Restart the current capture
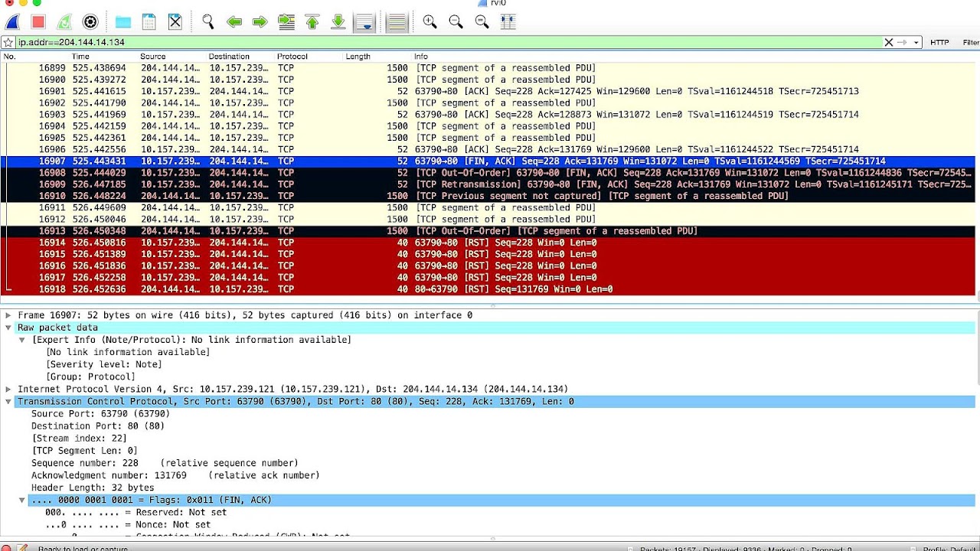This screenshot has height=551, width=980. pos(64,22)
